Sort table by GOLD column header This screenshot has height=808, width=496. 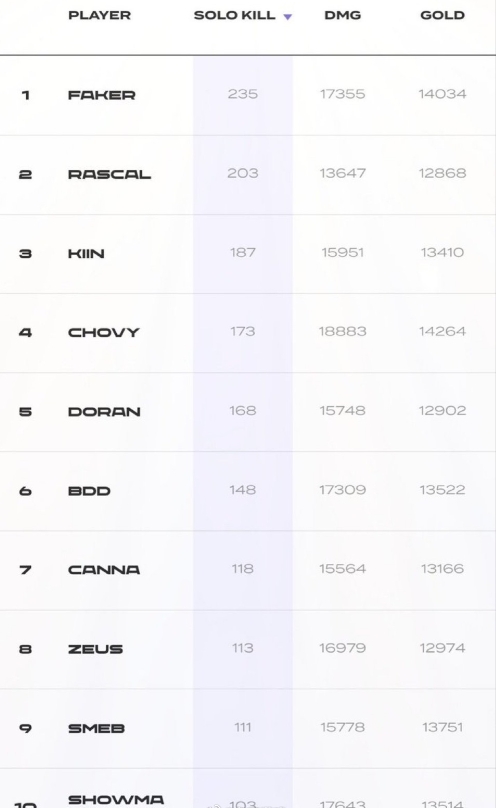pos(442,15)
